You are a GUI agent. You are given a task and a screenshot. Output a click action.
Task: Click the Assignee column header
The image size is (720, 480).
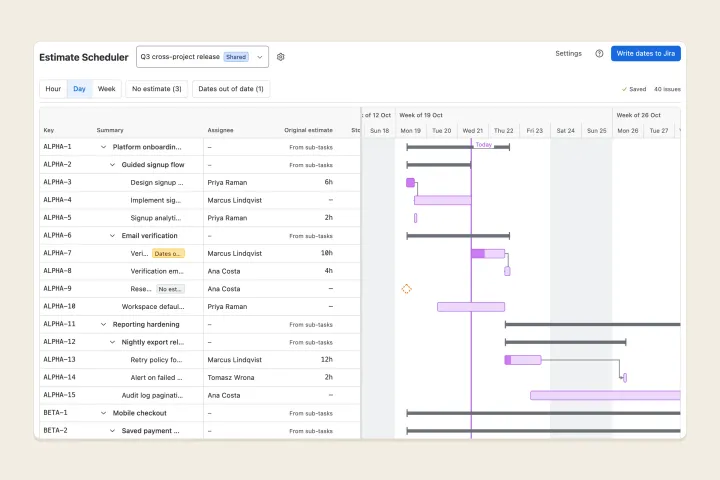[220, 130]
